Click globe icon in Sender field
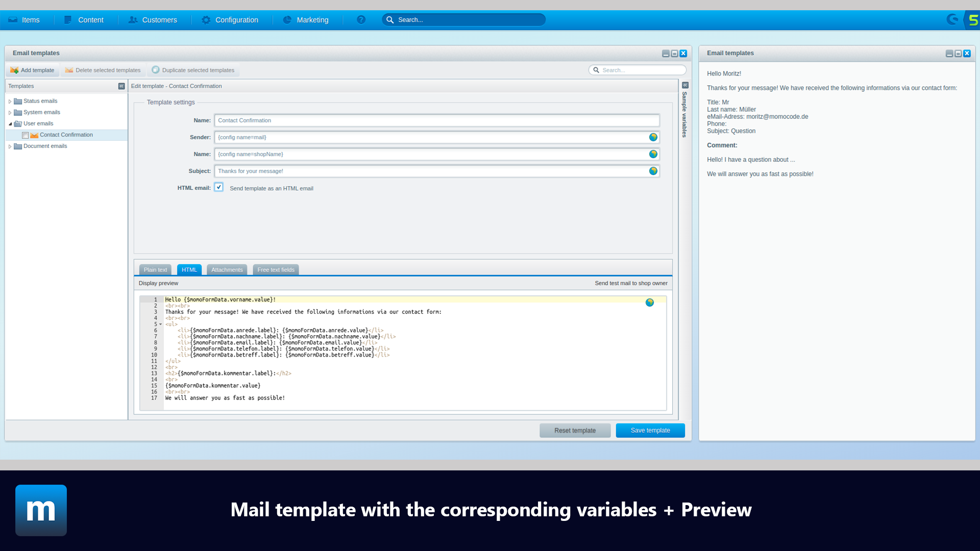Screen dimensions: 980x551 coord(653,137)
